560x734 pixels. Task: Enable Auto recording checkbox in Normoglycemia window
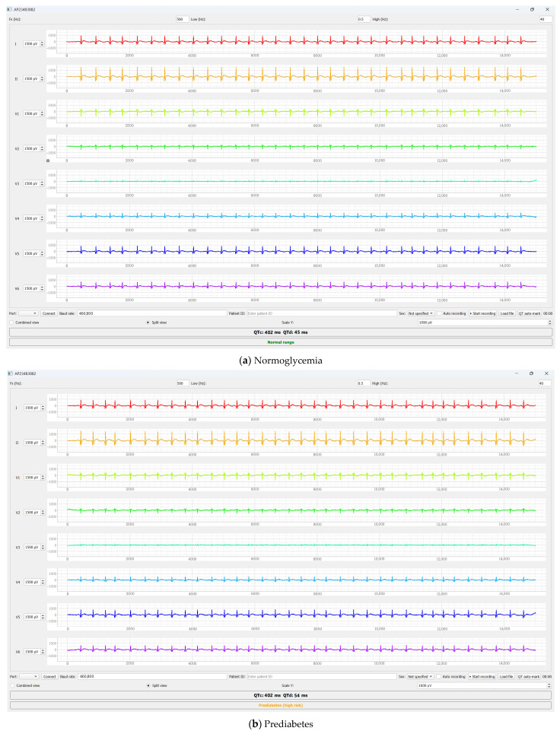coord(439,313)
